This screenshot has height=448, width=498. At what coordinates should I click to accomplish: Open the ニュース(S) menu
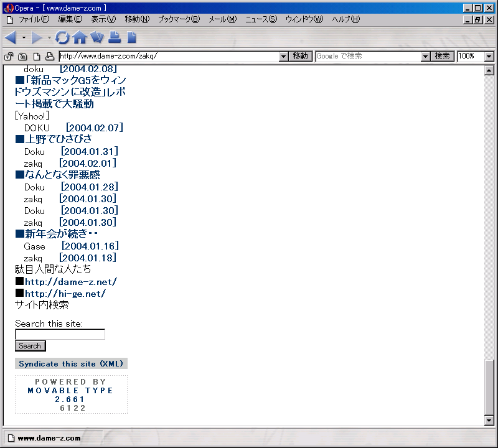[x=261, y=19]
